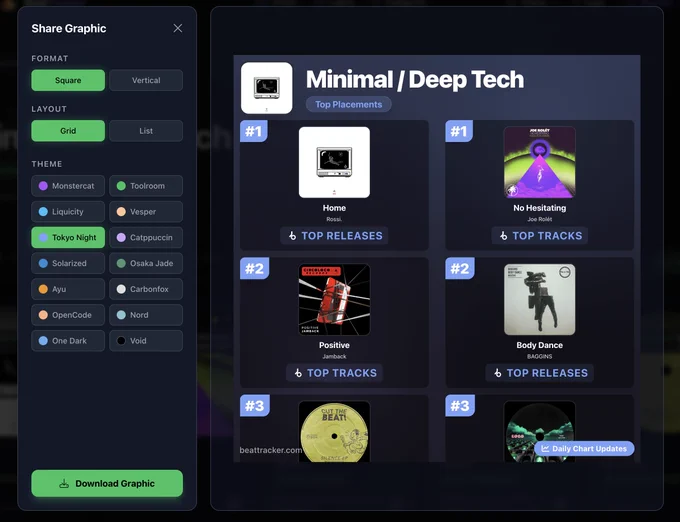The width and height of the screenshot is (680, 522).
Task: Apply the Toolroom theme
Action: (146, 186)
